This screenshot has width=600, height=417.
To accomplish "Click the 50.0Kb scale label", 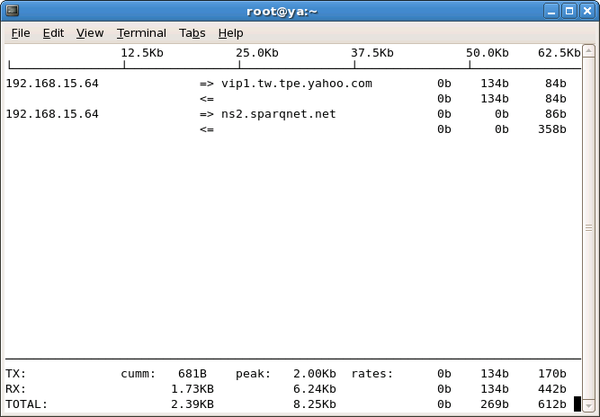I will (x=488, y=53).
